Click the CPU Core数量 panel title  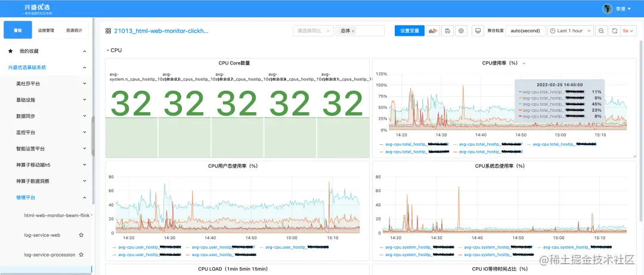(234, 63)
